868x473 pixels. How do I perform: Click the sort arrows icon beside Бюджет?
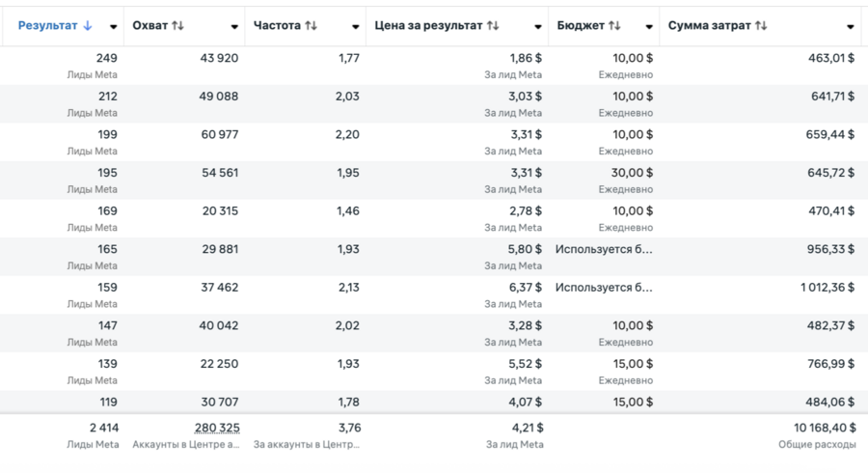pyautogui.click(x=614, y=26)
